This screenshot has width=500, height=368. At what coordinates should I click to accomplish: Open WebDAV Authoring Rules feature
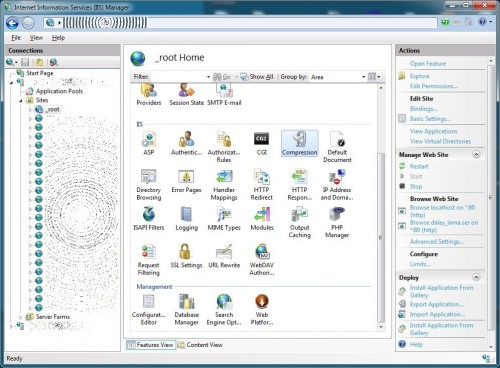click(262, 260)
